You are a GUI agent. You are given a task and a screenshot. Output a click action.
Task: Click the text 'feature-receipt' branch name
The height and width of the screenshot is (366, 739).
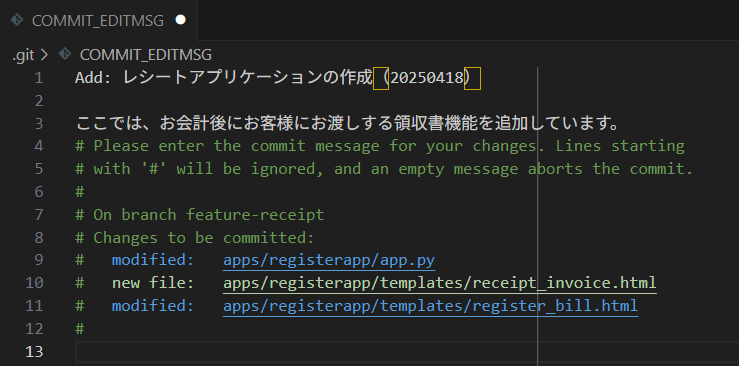(x=255, y=215)
